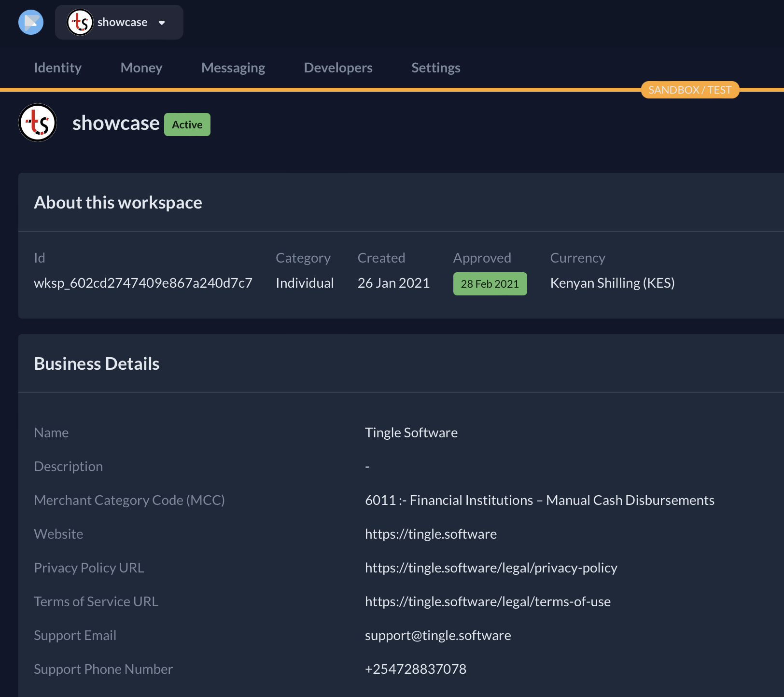Click the Business Details heading
Image resolution: width=784 pixels, height=697 pixels.
[97, 363]
